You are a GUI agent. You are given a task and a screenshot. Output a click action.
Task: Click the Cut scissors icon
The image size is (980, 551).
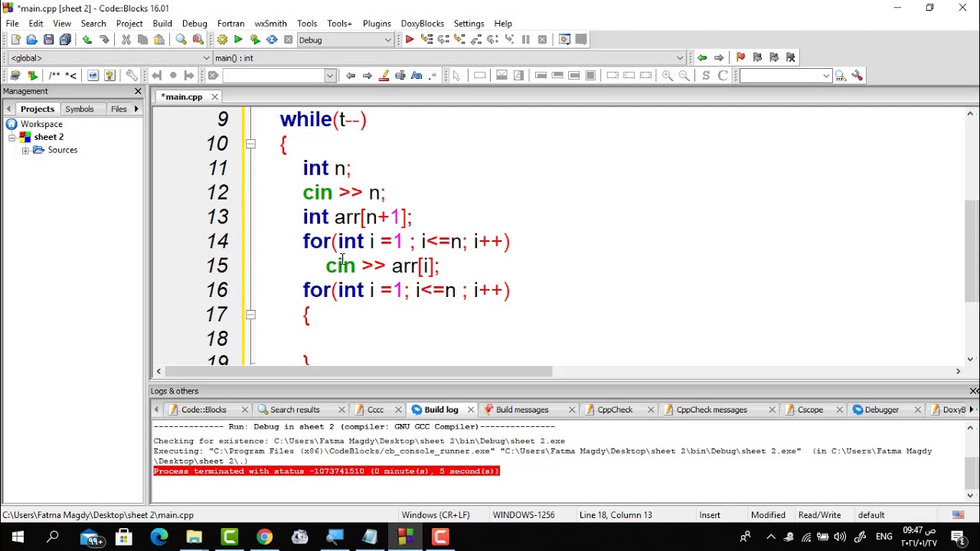(x=126, y=40)
